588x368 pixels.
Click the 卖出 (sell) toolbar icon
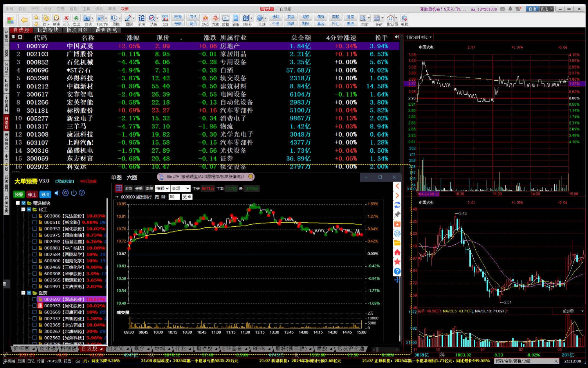tap(76, 19)
